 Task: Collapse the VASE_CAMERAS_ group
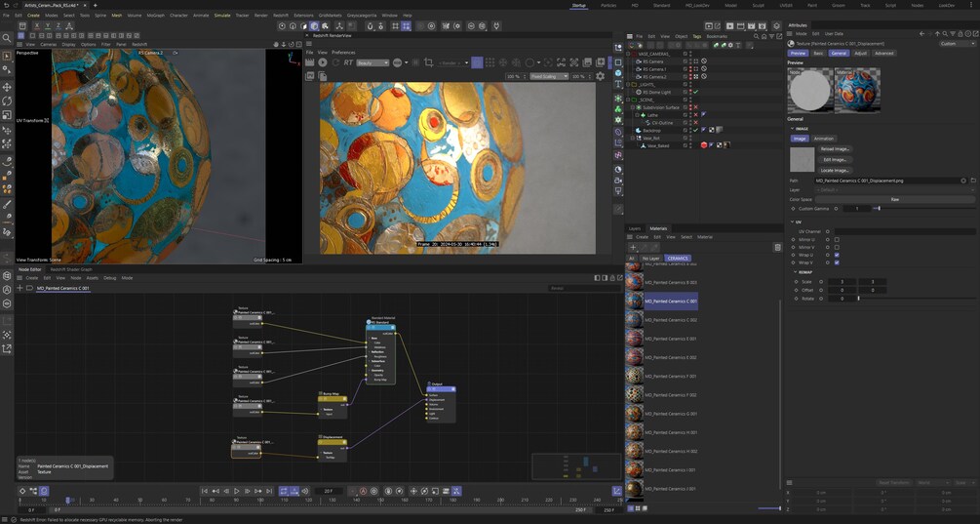pyautogui.click(x=628, y=55)
